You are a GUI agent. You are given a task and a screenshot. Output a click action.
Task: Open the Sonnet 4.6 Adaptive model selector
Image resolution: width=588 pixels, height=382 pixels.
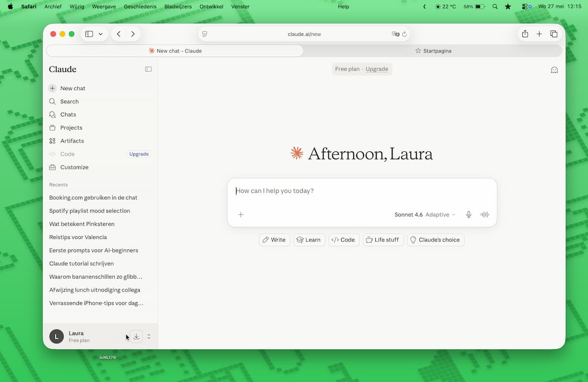click(425, 215)
